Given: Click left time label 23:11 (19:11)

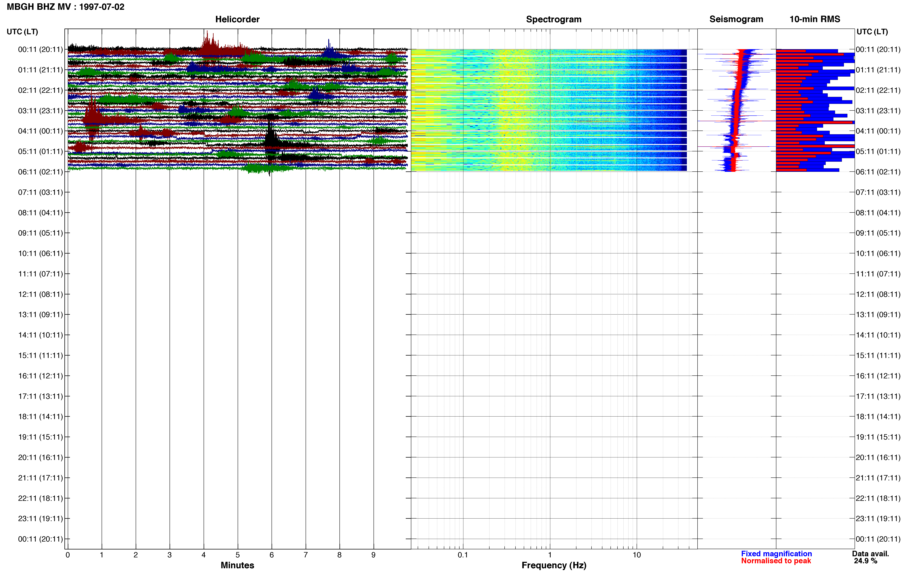Looking at the screenshot, I should point(41,519).
